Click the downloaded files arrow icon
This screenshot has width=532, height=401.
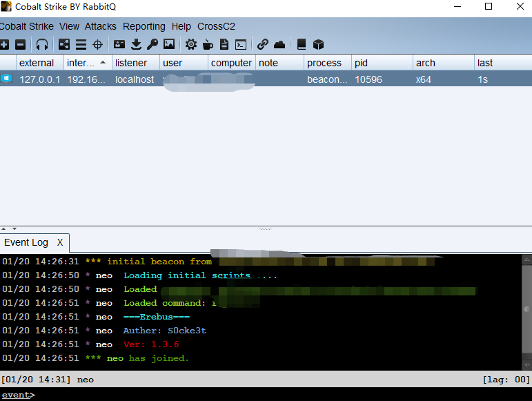[x=136, y=45]
